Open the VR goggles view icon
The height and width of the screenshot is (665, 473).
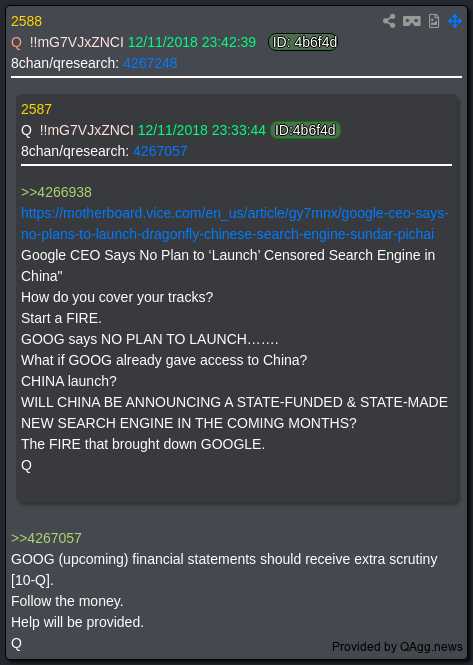click(x=411, y=21)
